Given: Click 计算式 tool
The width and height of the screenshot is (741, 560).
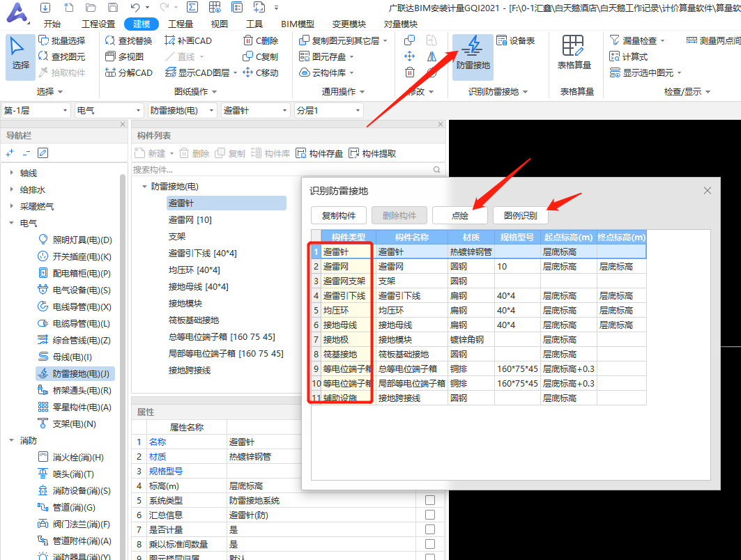Looking at the screenshot, I should point(629,56).
